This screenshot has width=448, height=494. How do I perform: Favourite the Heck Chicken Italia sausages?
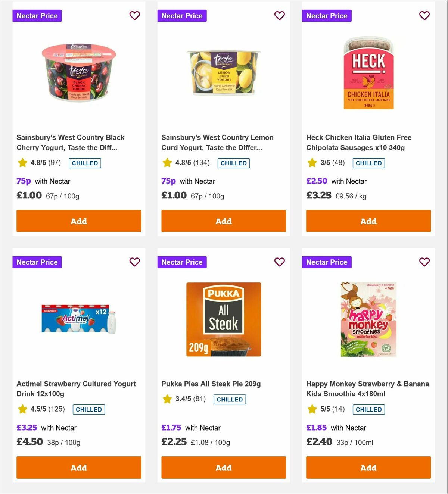(x=424, y=16)
